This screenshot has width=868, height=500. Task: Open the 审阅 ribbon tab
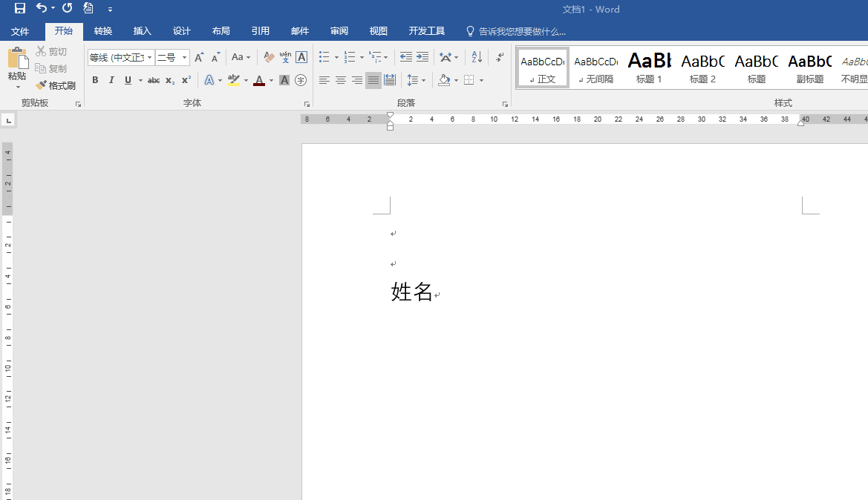(x=339, y=30)
